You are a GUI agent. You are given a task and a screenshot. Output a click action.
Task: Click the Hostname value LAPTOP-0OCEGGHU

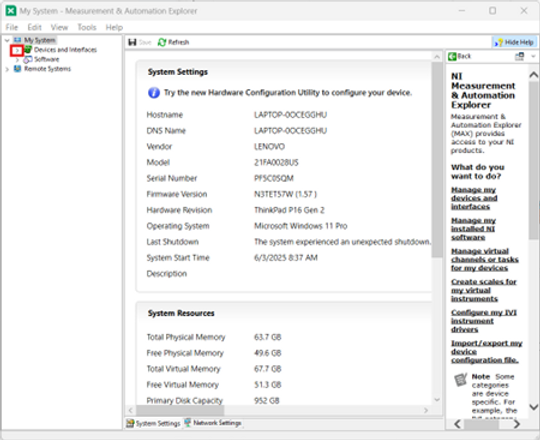290,115
